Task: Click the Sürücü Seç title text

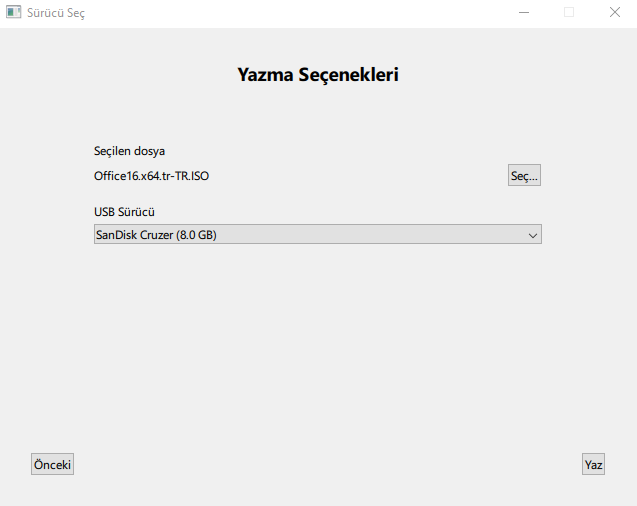Action: point(55,13)
